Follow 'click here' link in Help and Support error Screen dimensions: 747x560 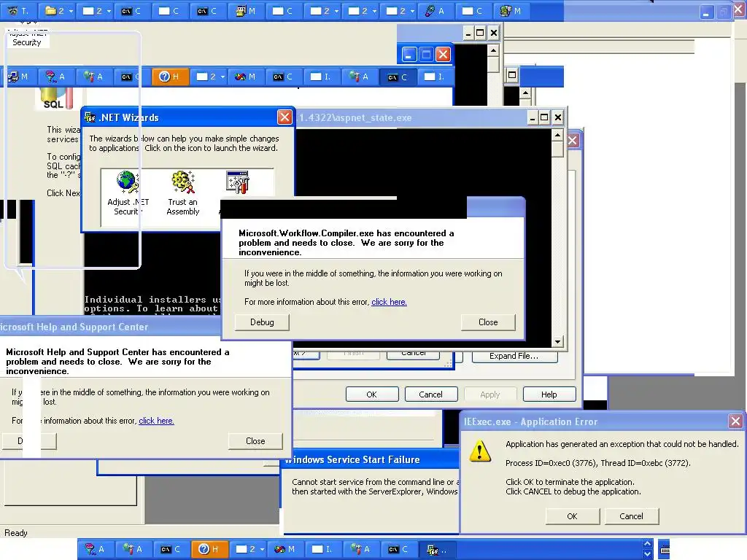coord(156,421)
